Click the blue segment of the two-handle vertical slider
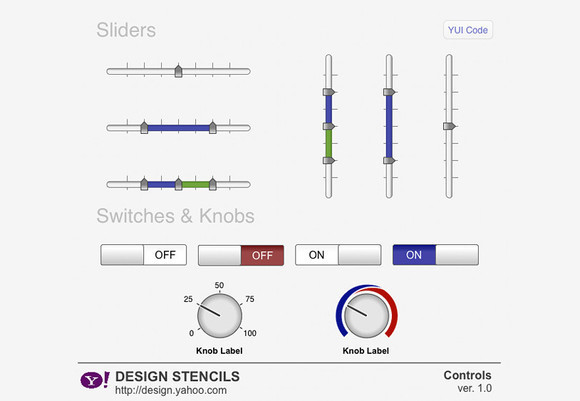Viewport: 580px width, 401px height. pos(389,126)
